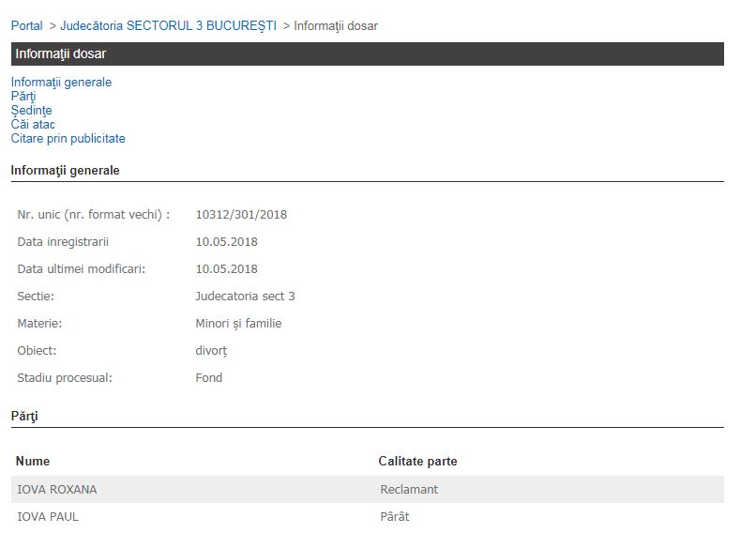
Task: Click the Nume column header
Action: click(x=33, y=462)
